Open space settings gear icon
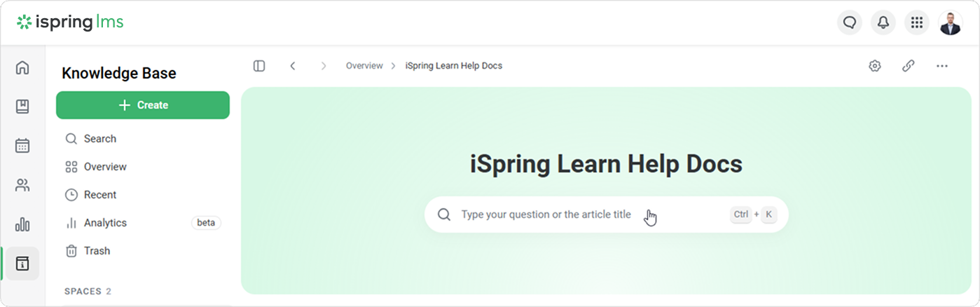This screenshot has height=307, width=980. pyautogui.click(x=875, y=66)
